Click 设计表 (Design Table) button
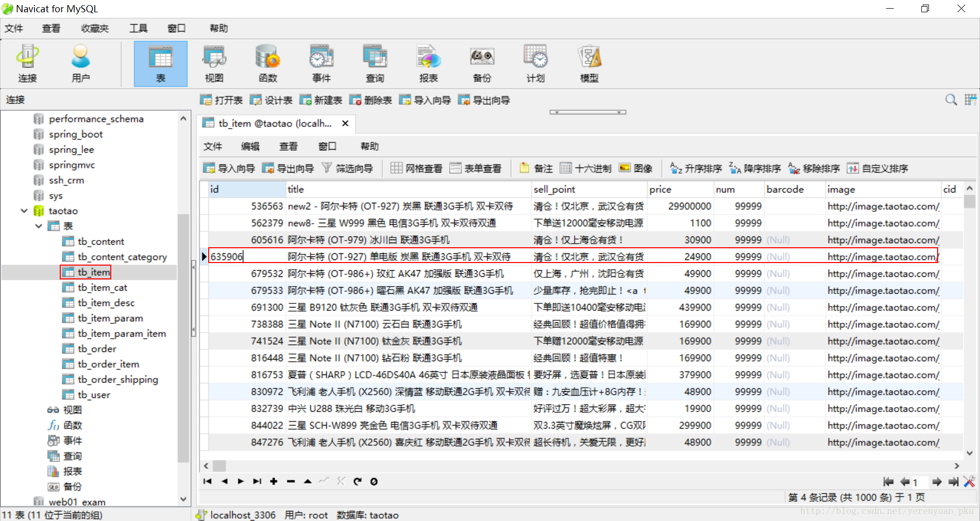 coord(271,100)
